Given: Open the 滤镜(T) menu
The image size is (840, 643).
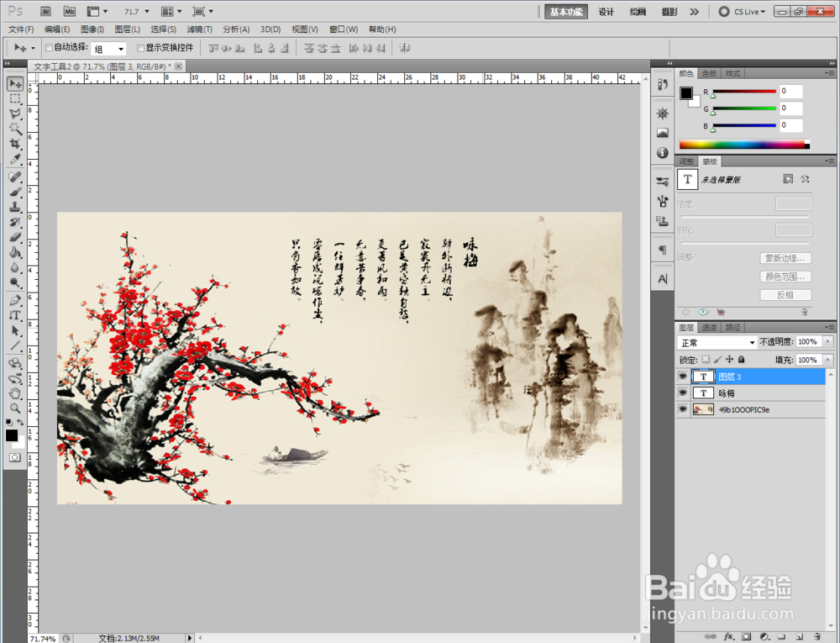Looking at the screenshot, I should 199,29.
